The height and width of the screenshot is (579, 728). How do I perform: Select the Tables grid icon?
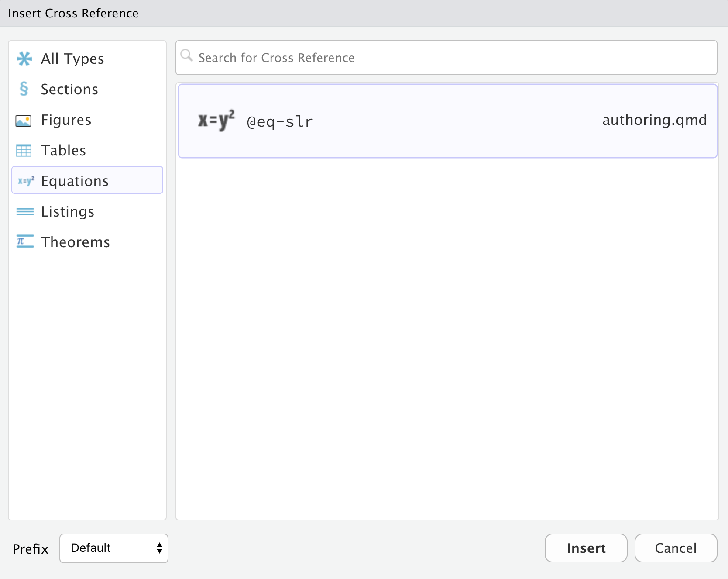tap(24, 150)
